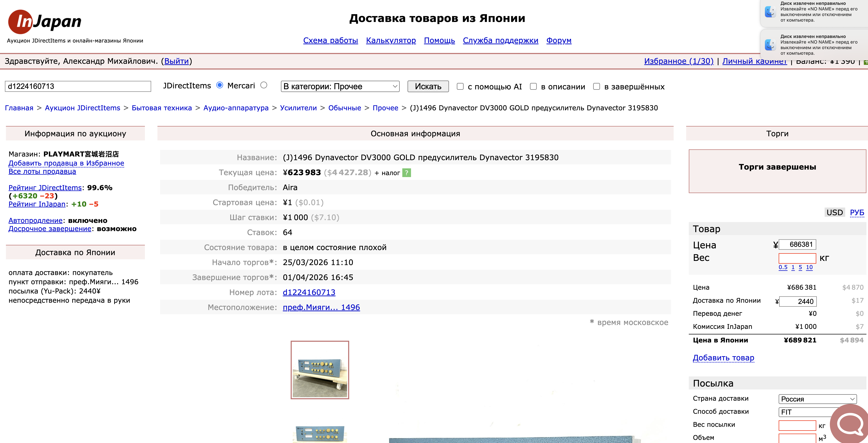Click 'Досрочное завершение' link
Viewport: 868px width, 443px height.
point(50,229)
